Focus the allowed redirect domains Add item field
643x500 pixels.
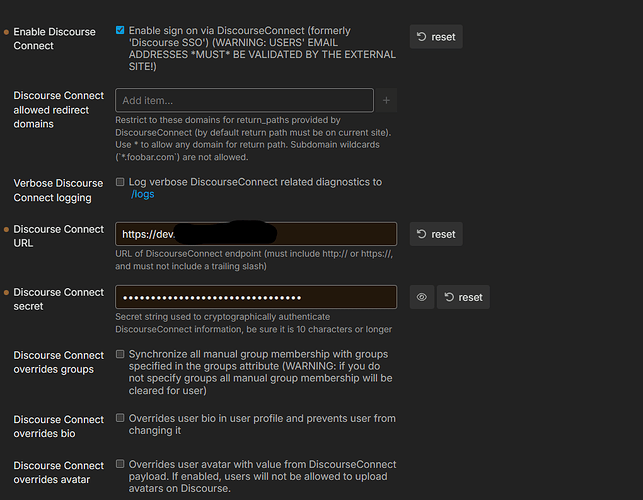tap(244, 100)
